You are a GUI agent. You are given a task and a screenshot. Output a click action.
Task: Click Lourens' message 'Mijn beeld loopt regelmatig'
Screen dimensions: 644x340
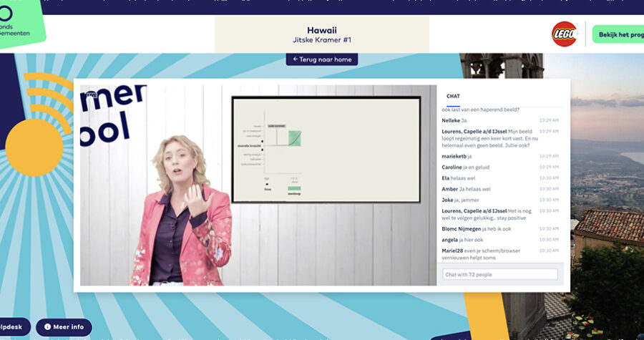[x=500, y=138]
